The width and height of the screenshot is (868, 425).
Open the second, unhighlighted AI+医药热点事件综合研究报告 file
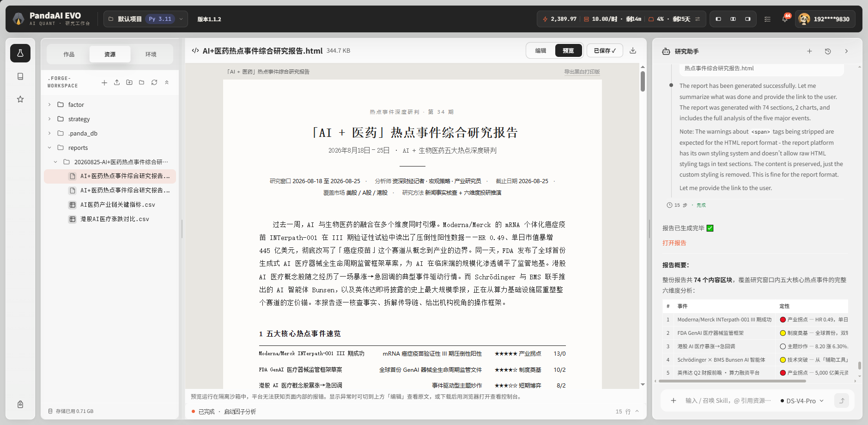110,191
